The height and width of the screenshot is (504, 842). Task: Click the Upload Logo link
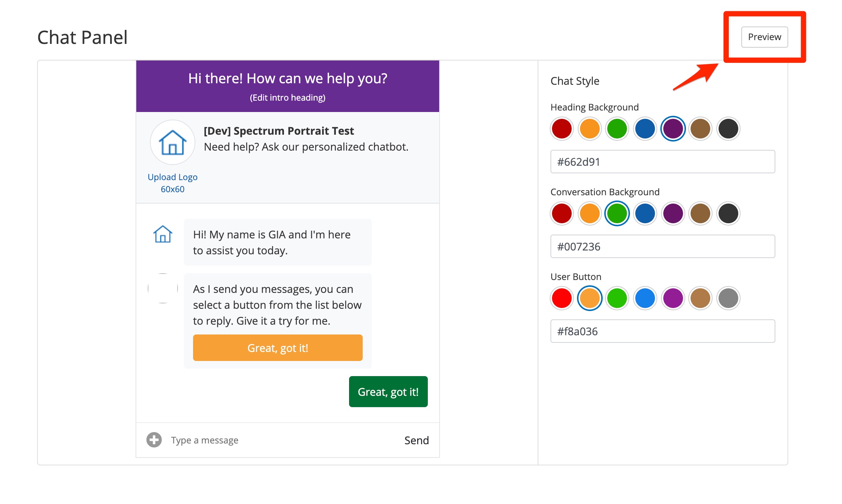pyautogui.click(x=173, y=177)
